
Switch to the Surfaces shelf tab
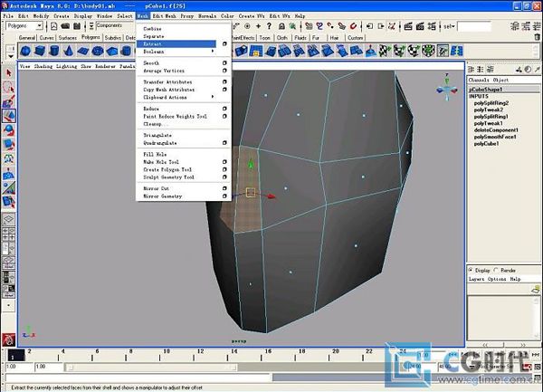coord(68,37)
